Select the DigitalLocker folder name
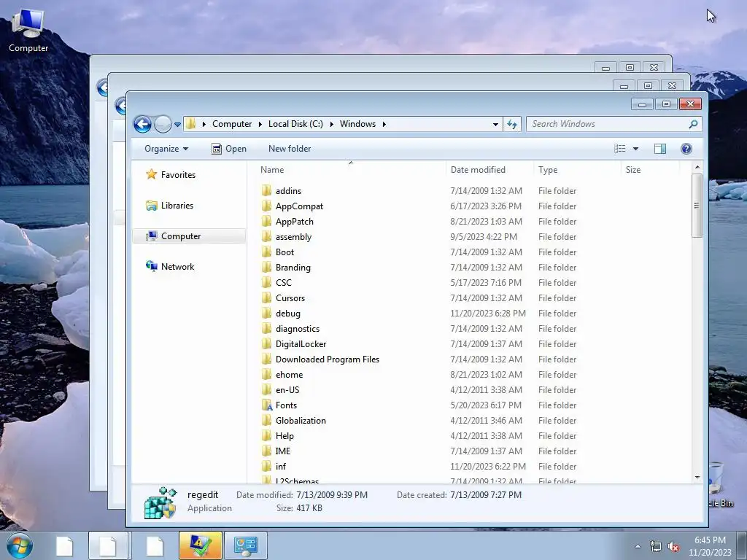Viewport: 747px width, 560px height. (301, 344)
